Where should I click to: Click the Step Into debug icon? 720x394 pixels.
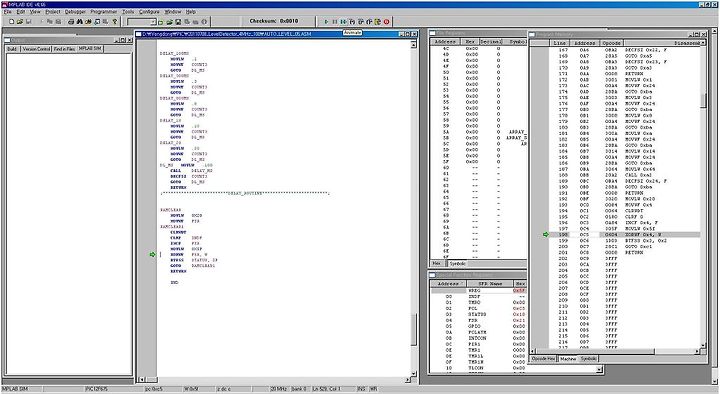point(352,22)
